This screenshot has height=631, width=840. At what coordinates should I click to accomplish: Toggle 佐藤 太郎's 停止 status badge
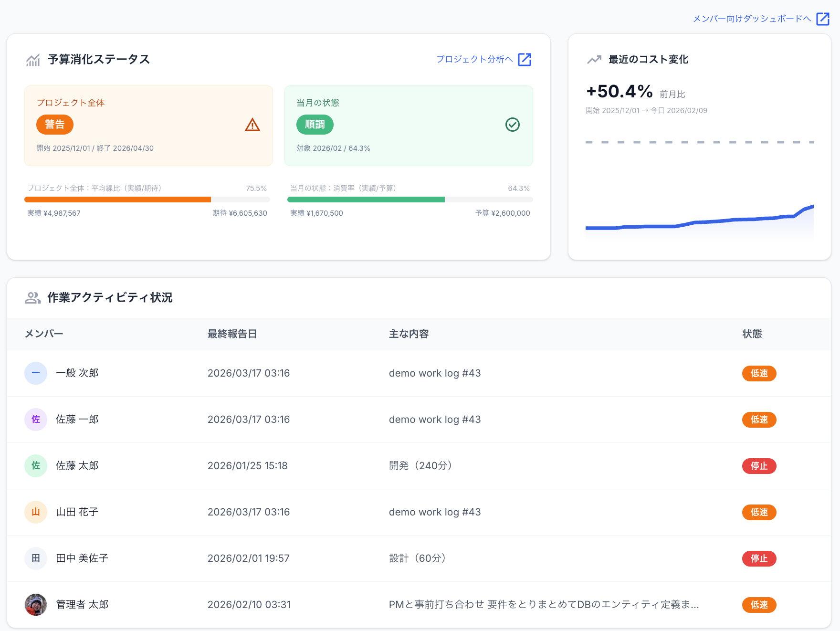(759, 466)
